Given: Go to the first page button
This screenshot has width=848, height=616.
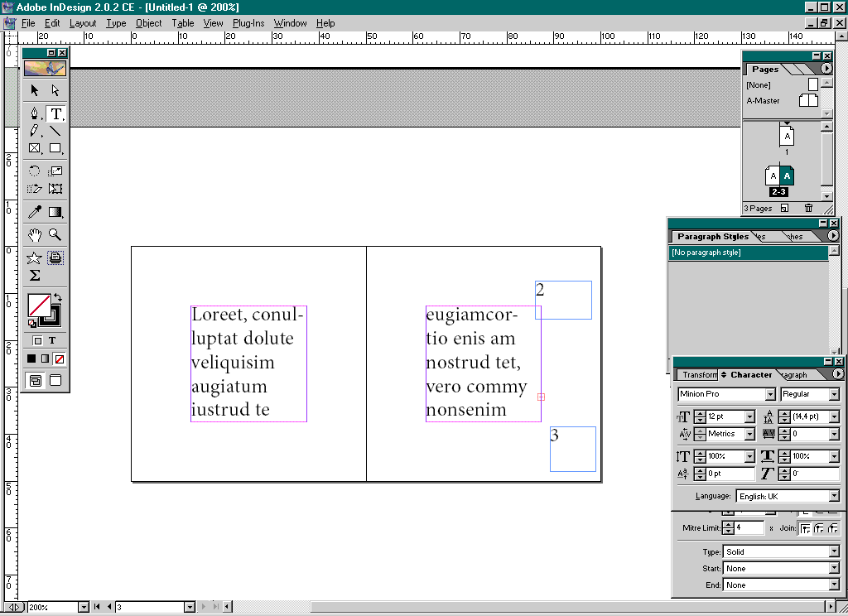Looking at the screenshot, I should coord(97,607).
